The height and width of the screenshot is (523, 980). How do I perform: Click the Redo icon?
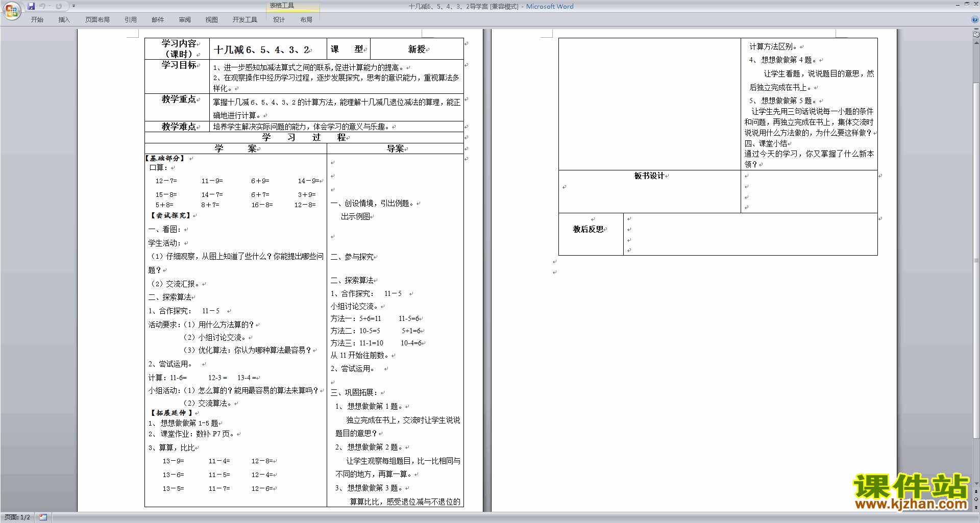(x=59, y=6)
